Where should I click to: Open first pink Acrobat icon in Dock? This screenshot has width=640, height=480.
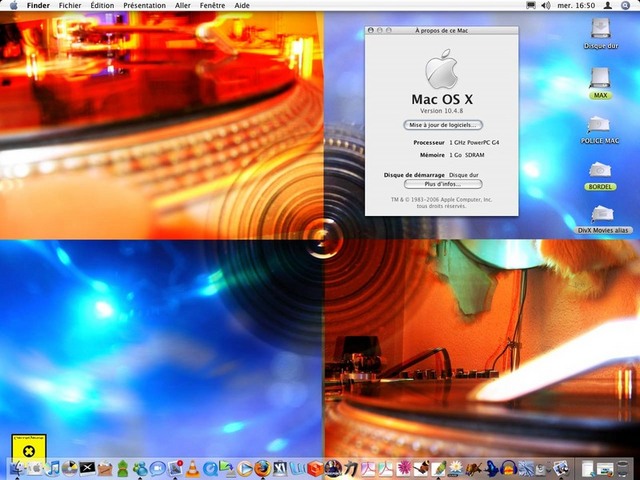[x=368, y=469]
